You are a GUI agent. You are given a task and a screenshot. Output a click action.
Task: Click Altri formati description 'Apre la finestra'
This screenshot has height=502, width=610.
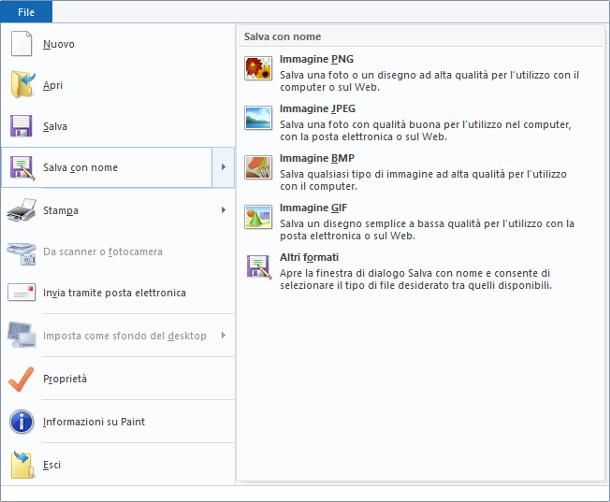[x=415, y=279]
